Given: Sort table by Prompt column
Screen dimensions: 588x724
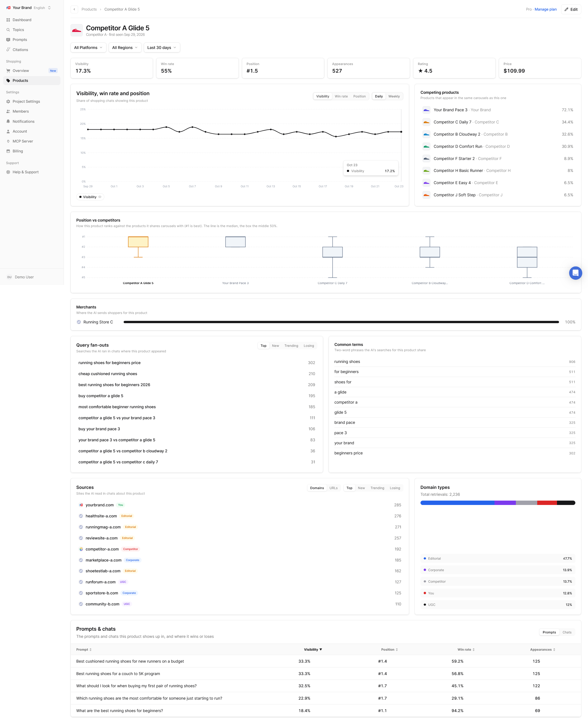Looking at the screenshot, I should (84, 650).
